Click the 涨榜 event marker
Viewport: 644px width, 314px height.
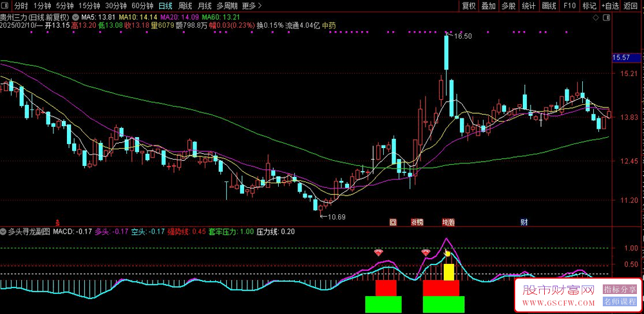(417, 223)
